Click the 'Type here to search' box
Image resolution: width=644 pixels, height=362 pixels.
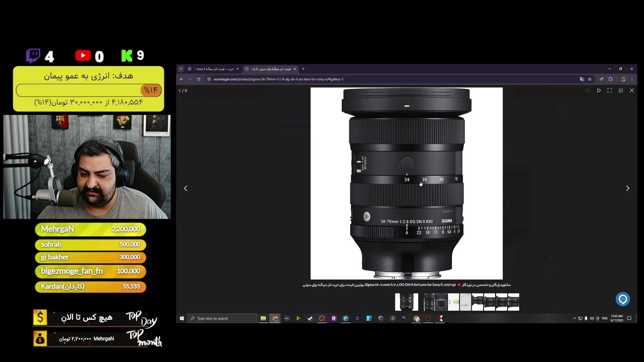coord(222,318)
